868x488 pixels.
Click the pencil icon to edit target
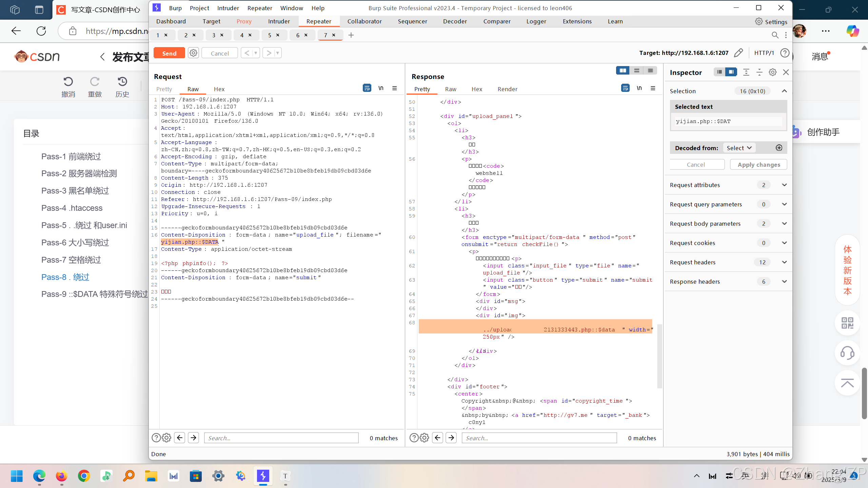pos(738,53)
